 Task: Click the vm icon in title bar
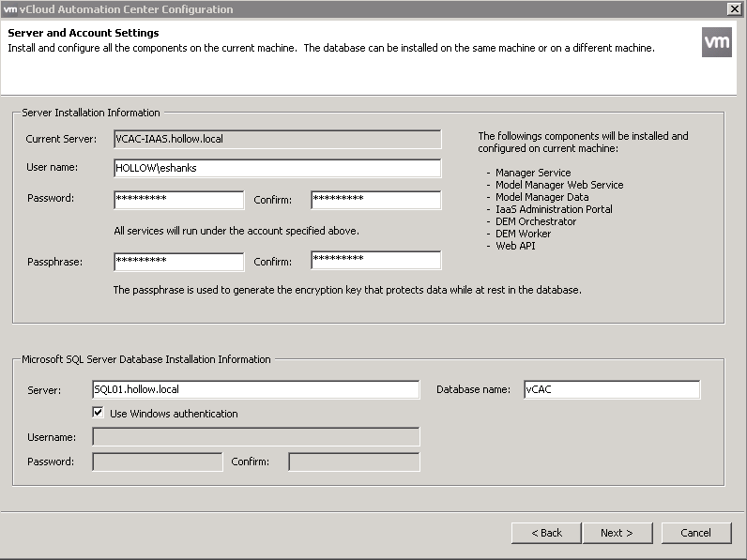tap(10, 9)
